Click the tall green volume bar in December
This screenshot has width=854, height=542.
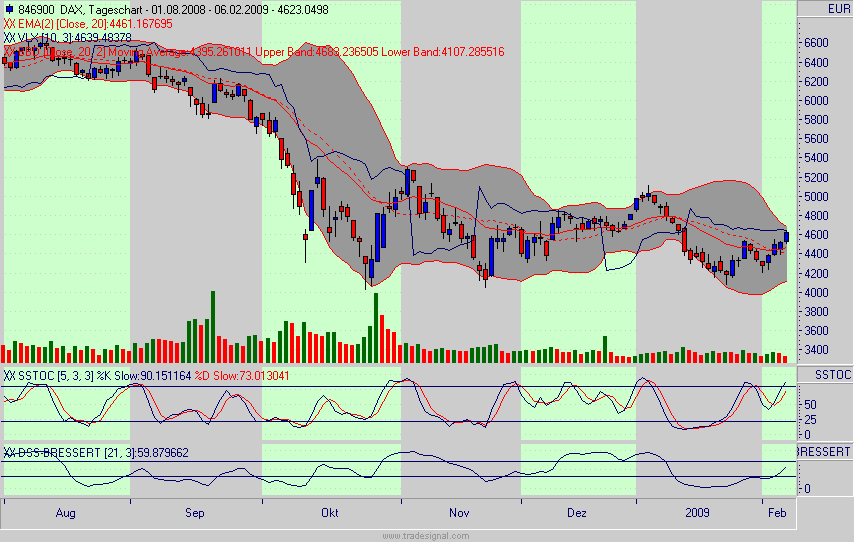[605, 349]
